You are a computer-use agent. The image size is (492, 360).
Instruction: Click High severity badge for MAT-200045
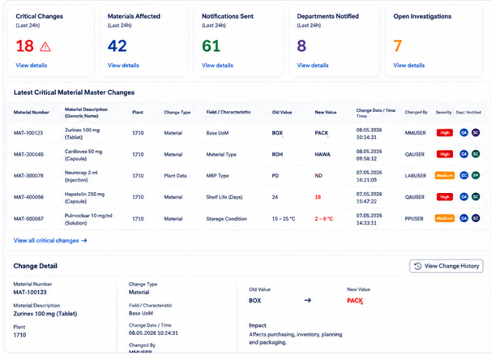click(x=445, y=154)
